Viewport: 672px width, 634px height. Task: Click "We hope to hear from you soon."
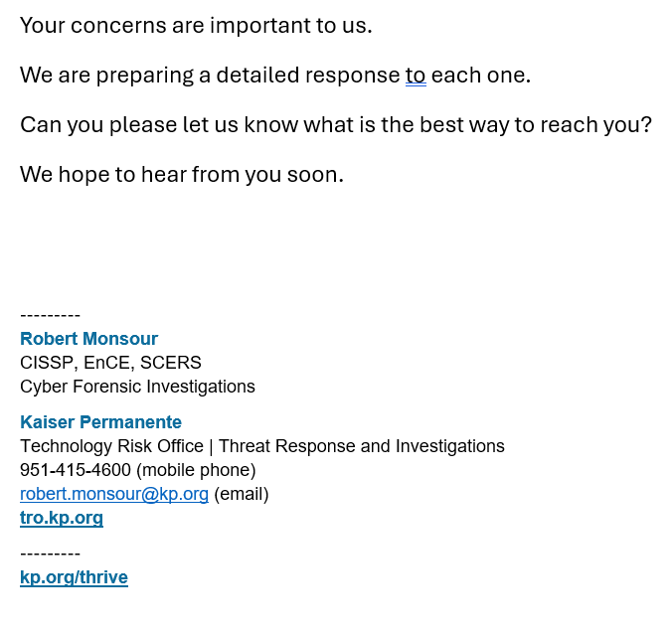tap(181, 175)
